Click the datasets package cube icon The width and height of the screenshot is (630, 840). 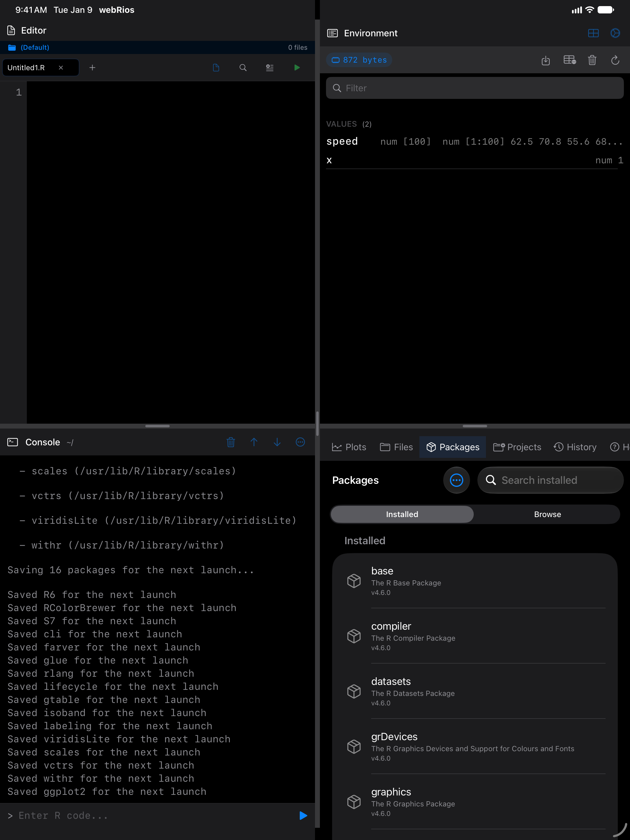354,692
